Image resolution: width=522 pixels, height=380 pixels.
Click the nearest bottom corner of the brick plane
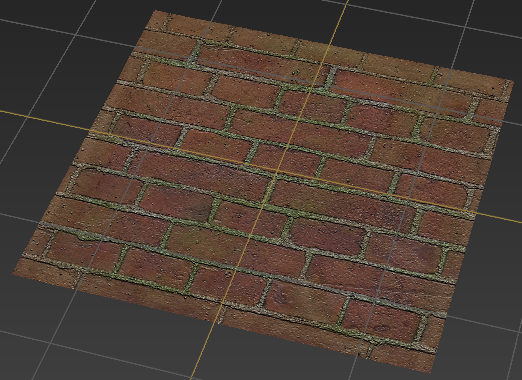point(432,373)
